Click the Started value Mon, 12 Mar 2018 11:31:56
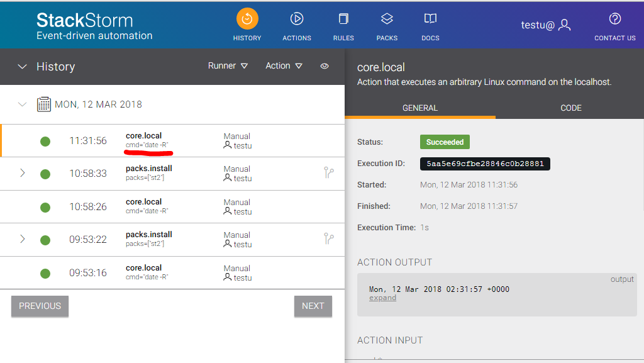This screenshot has height=363, width=644. click(469, 185)
